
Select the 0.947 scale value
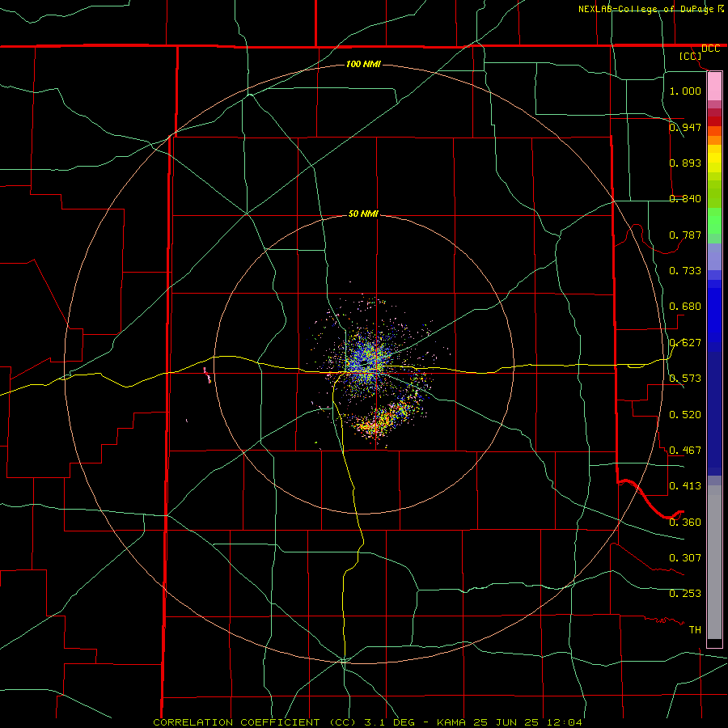click(x=685, y=127)
